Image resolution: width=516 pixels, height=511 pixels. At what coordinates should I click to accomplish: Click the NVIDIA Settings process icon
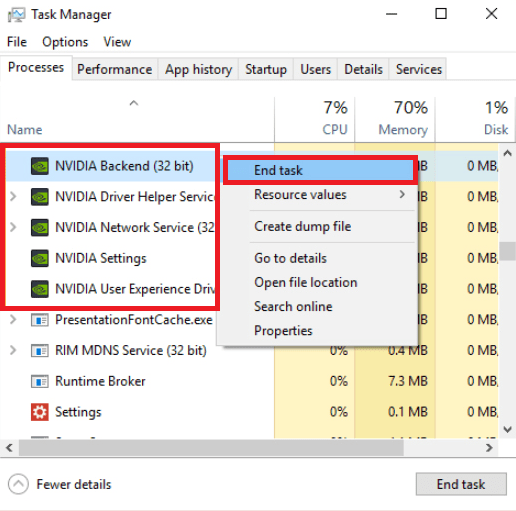[x=40, y=258]
